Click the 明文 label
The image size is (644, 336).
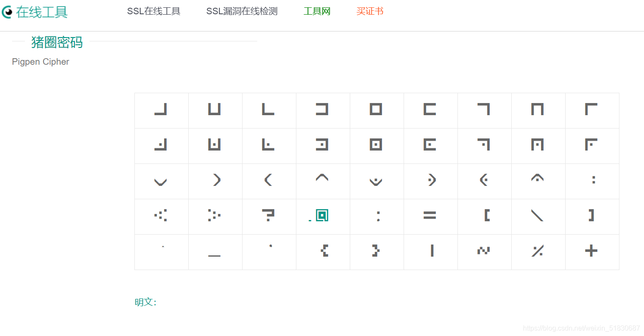146,302
